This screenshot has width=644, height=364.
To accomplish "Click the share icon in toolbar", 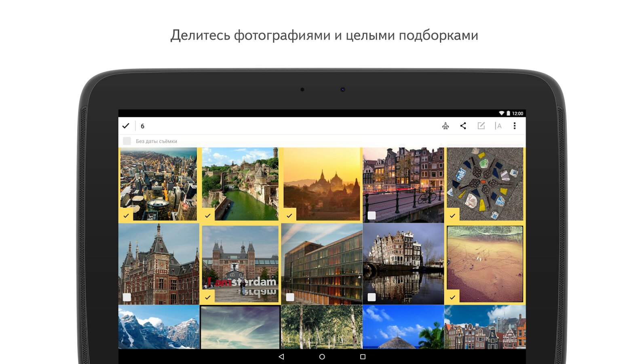I will coord(463,126).
